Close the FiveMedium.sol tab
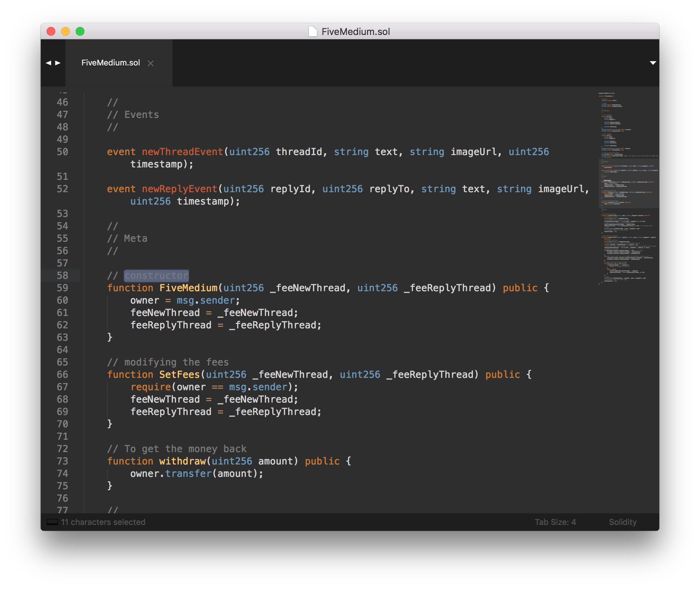 click(151, 63)
